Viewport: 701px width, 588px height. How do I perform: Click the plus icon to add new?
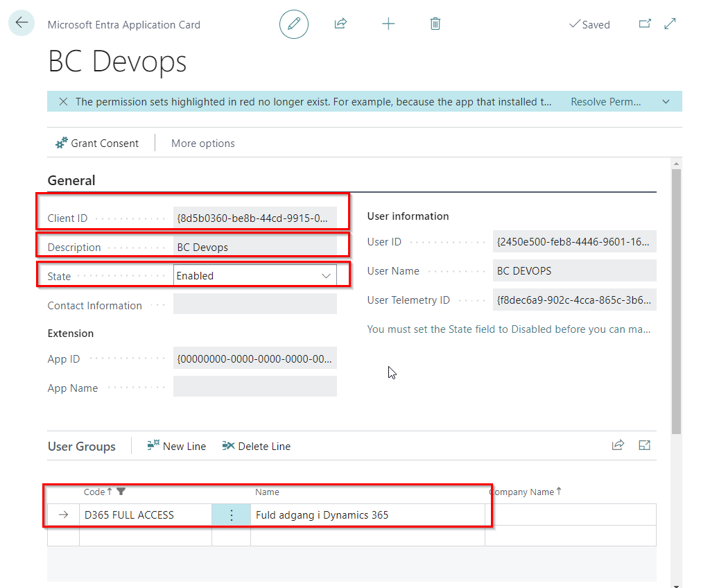pos(388,24)
